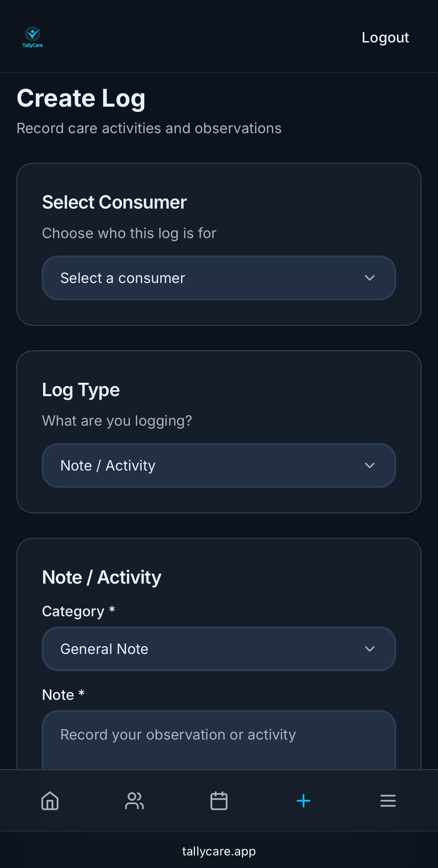
Task: Log out using the Logout link
Action: (385, 37)
